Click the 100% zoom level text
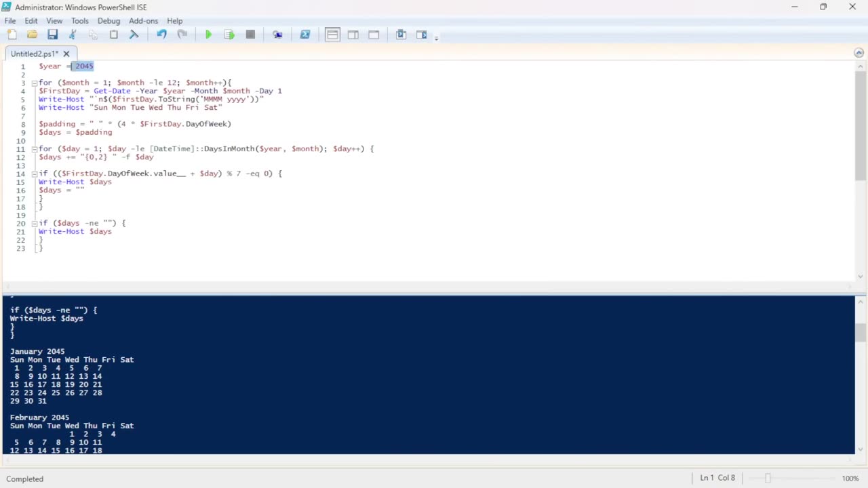The width and height of the screenshot is (868, 488). point(850,479)
